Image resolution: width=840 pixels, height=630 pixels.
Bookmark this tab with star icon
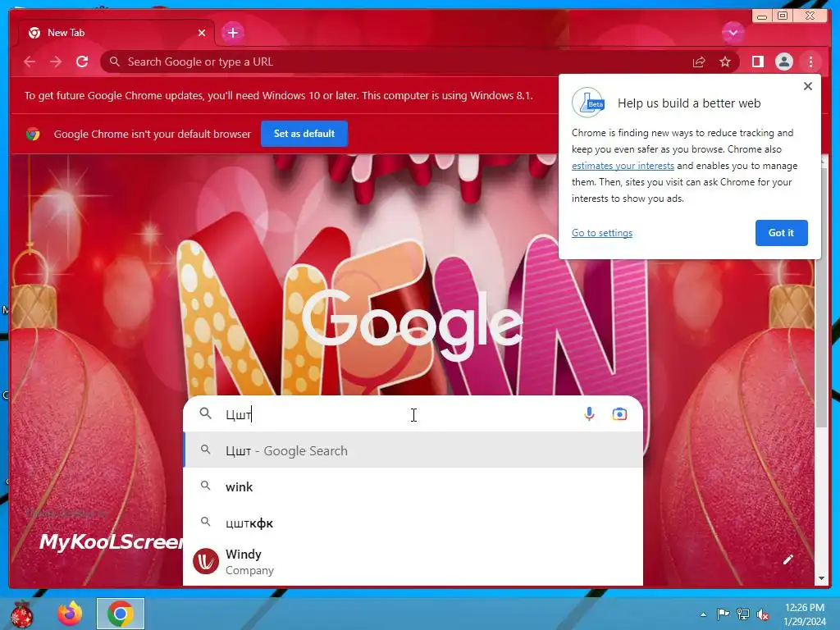[725, 62]
